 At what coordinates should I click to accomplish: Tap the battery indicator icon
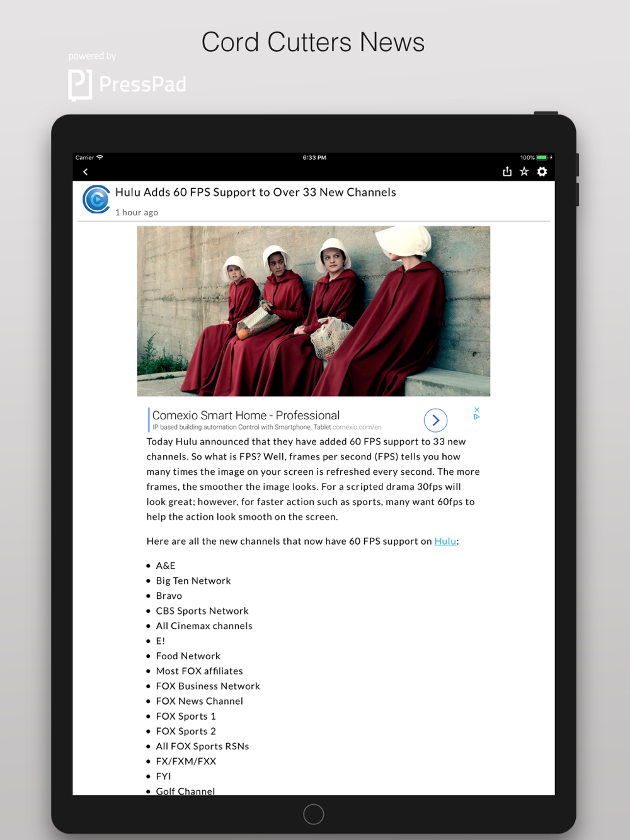[x=542, y=157]
